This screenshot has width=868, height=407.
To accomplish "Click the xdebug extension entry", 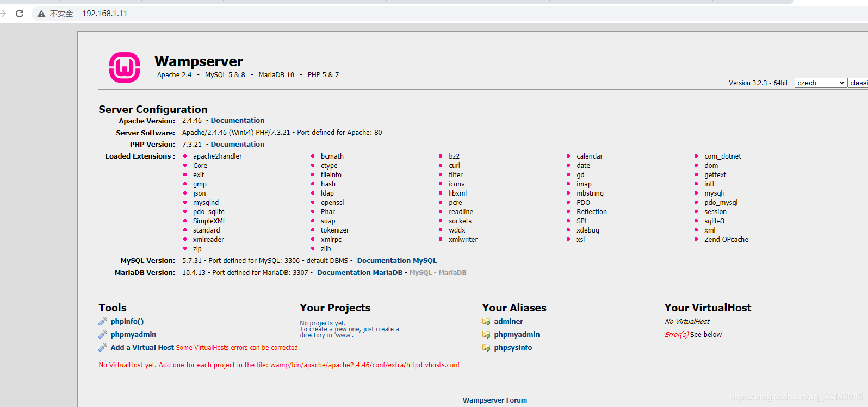I will (588, 230).
